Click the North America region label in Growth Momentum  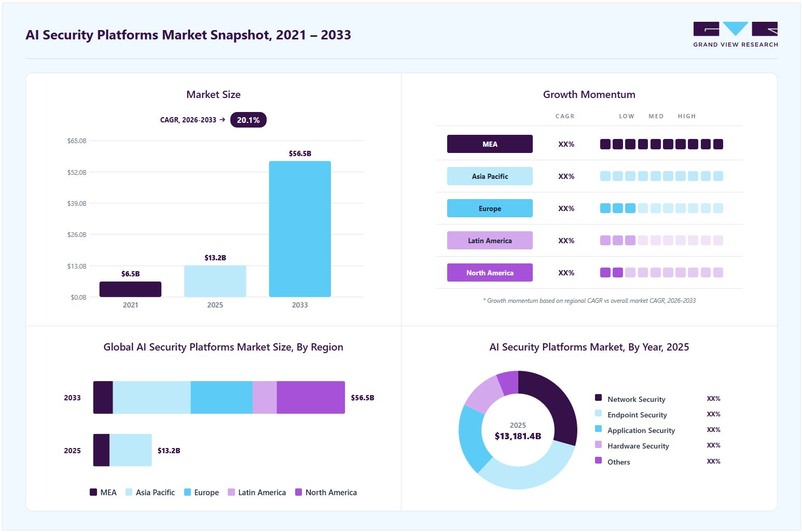[x=490, y=273]
